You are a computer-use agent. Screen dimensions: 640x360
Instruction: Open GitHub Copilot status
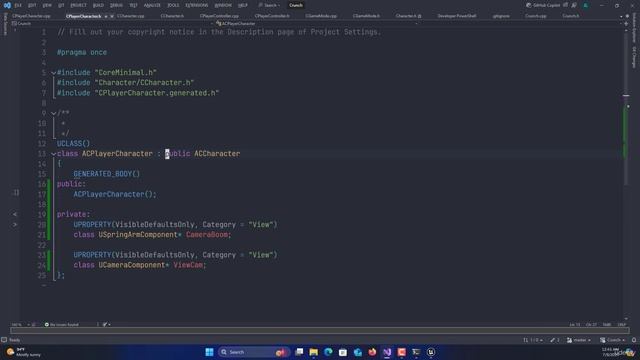(x=543, y=5)
